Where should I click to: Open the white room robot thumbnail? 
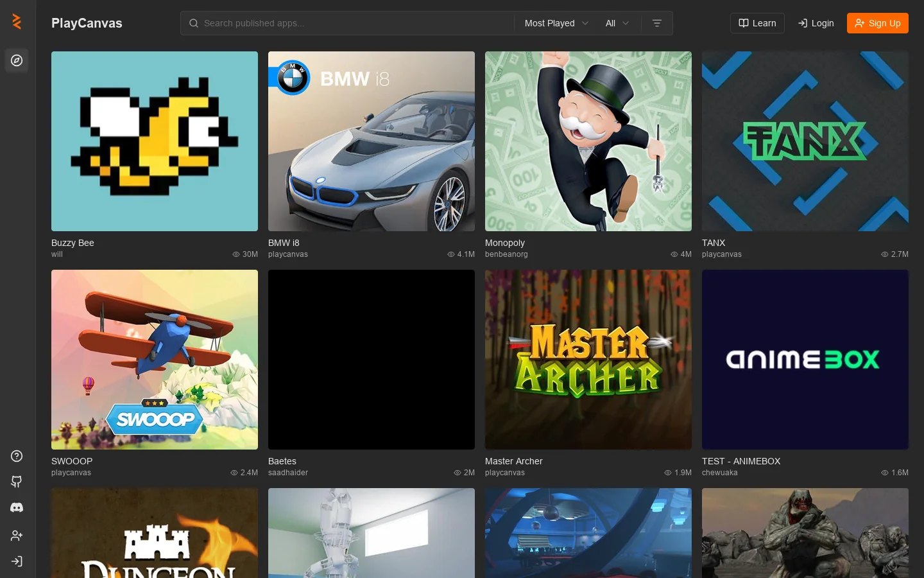pos(372,533)
